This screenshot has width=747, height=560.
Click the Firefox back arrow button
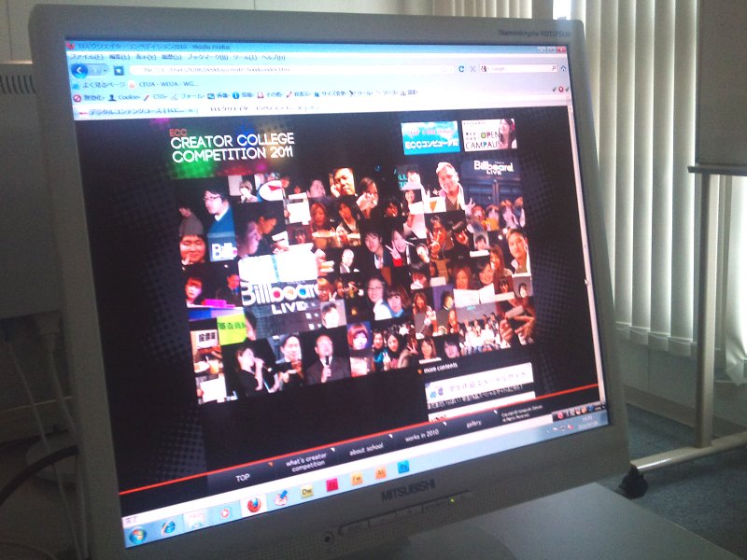(x=79, y=70)
